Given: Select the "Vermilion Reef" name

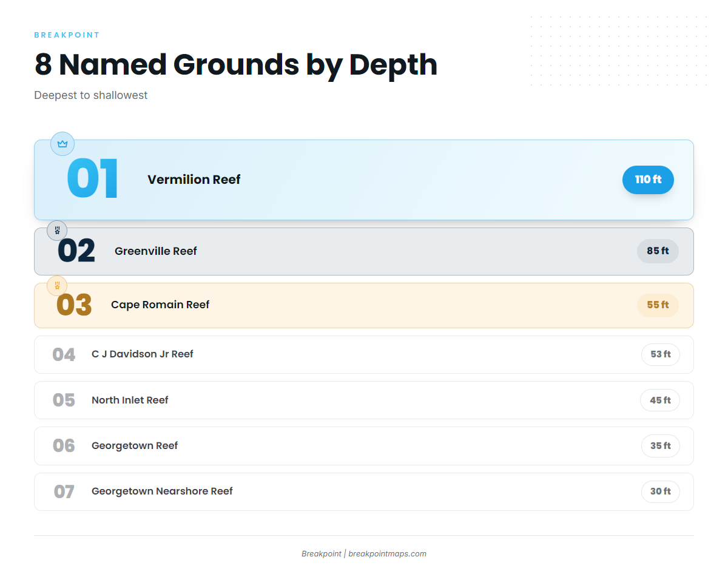Looking at the screenshot, I should (194, 180).
